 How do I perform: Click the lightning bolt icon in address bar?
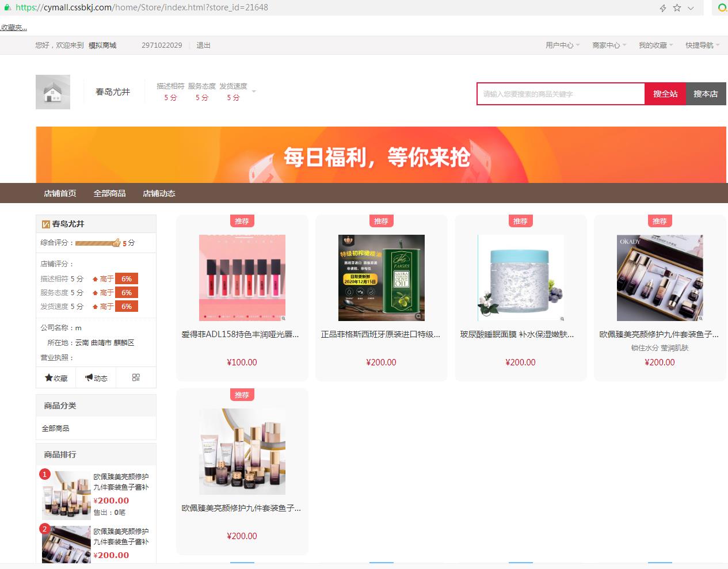click(x=662, y=8)
